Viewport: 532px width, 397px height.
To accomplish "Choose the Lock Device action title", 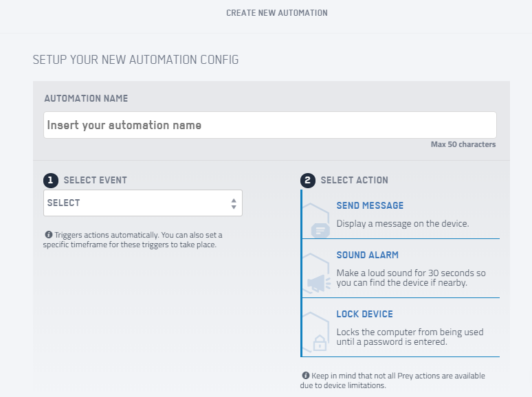I will coord(364,314).
